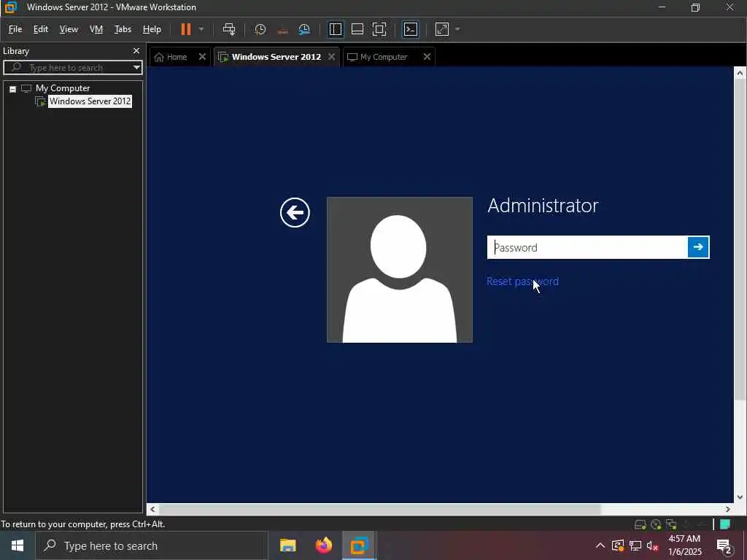This screenshot has width=747, height=560.
Task: Toggle the library sidebar view icon
Action: tap(336, 29)
